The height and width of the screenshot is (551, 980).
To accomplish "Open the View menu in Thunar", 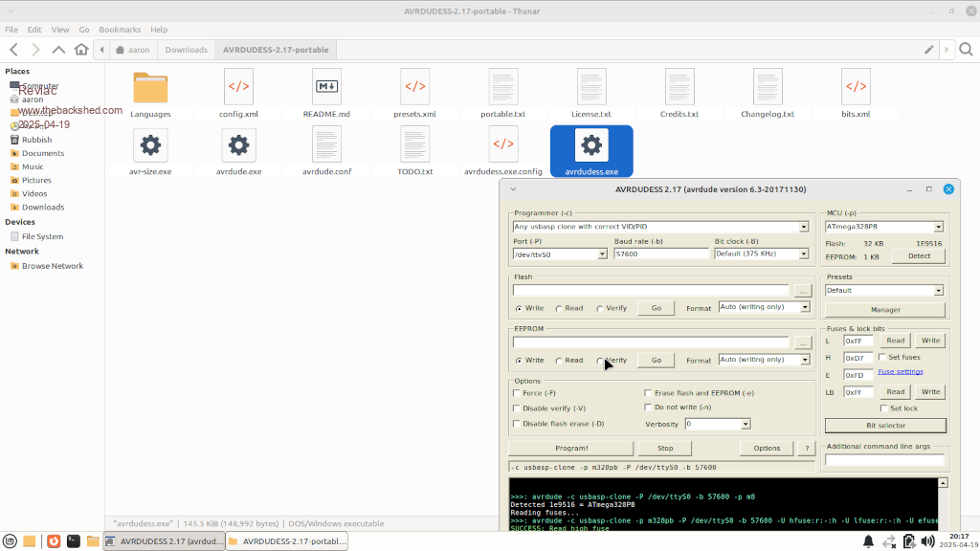I will (x=60, y=30).
